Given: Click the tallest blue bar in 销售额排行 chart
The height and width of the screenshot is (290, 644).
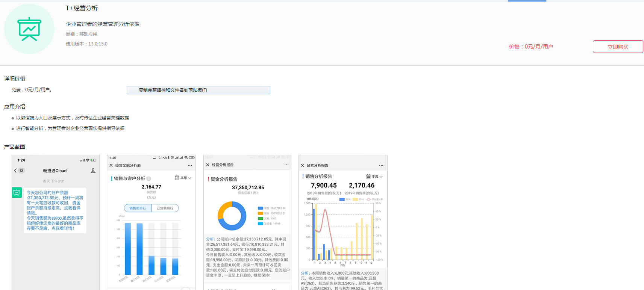Looking at the screenshot, I should [128, 249].
